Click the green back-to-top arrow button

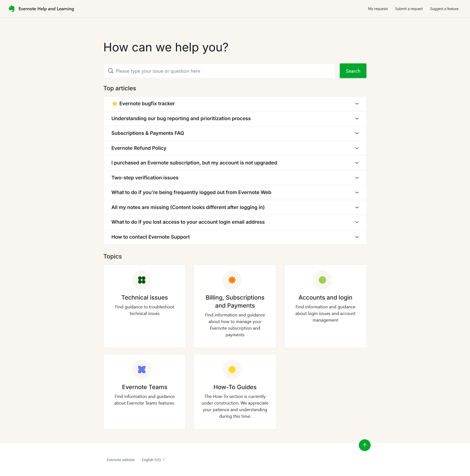[364, 445]
